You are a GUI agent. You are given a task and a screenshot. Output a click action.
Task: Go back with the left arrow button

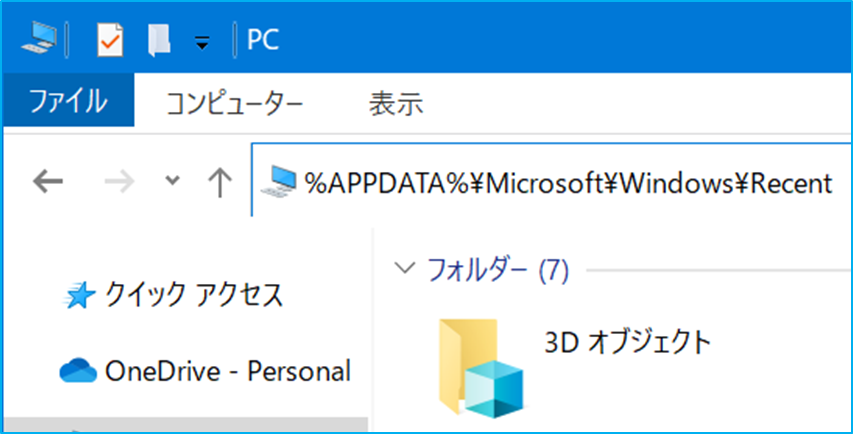(48, 181)
